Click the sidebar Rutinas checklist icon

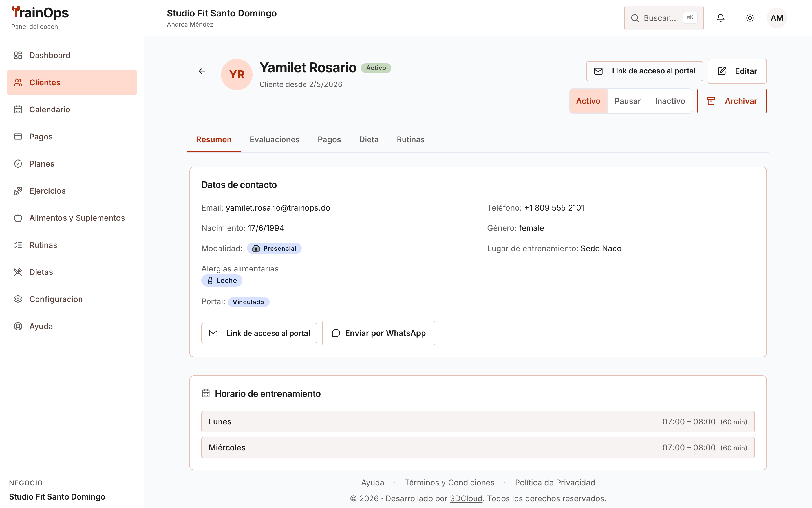[18, 245]
